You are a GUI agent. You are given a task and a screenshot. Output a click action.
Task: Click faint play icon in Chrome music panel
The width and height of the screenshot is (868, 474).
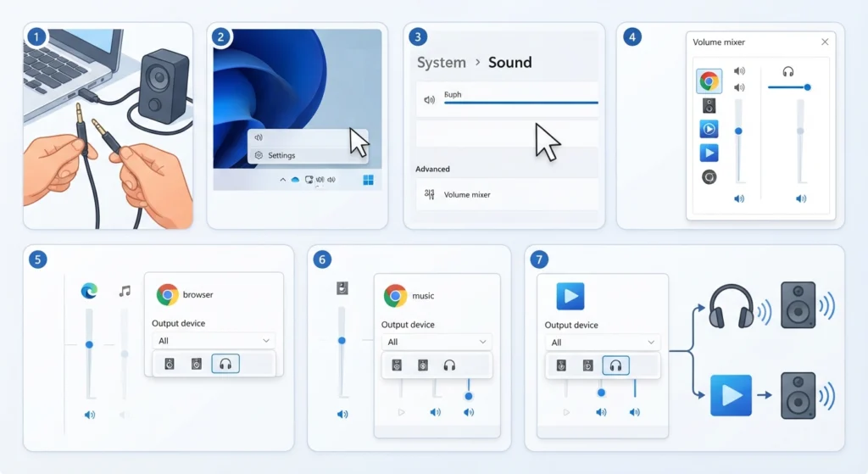point(401,412)
